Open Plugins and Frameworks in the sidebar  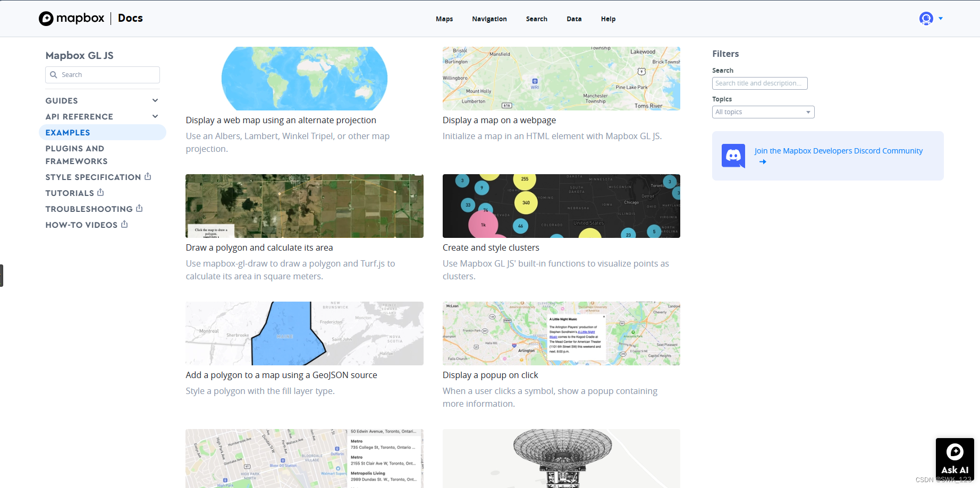77,155
